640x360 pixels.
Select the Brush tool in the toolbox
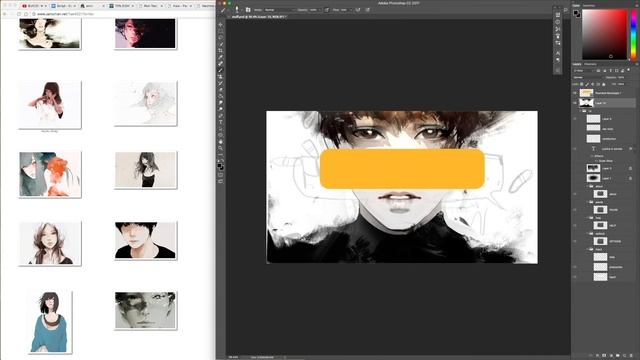221,70
